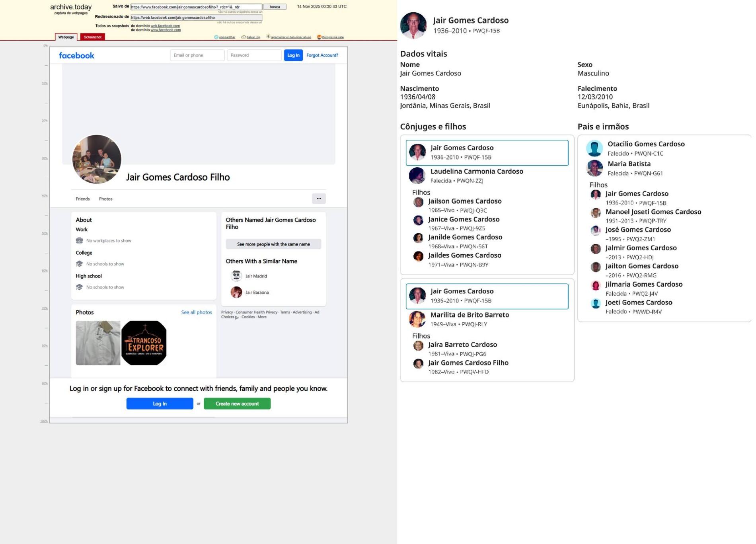Click the compartilhar share icon
The height and width of the screenshot is (544, 756).
point(216,37)
